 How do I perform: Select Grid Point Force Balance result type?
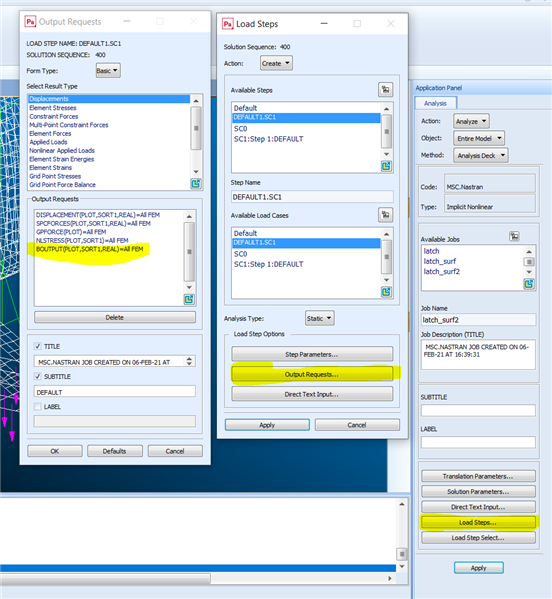click(x=109, y=185)
